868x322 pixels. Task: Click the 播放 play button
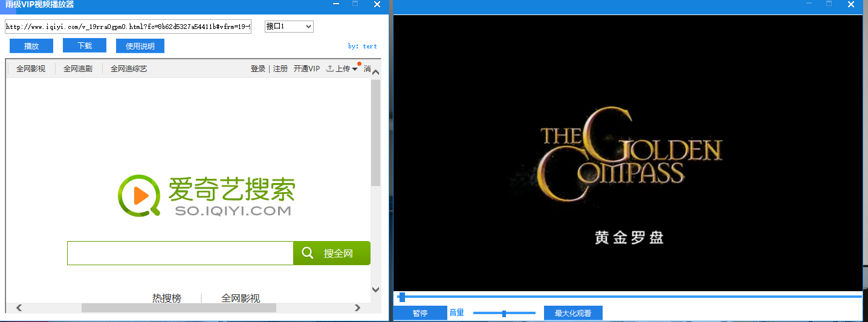31,46
